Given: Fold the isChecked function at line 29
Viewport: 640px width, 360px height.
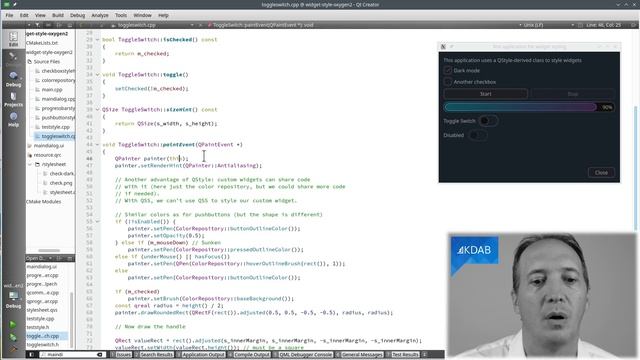Looking at the screenshot, I should 98,40.
